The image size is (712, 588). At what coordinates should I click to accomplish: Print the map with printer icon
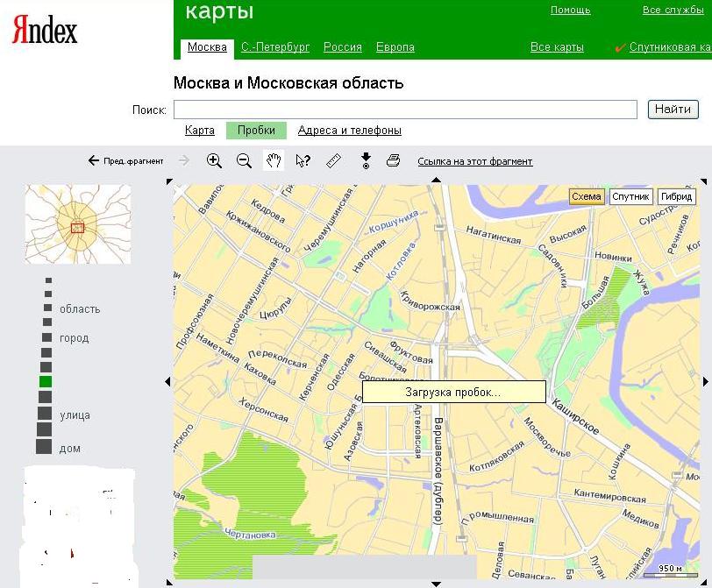394,160
